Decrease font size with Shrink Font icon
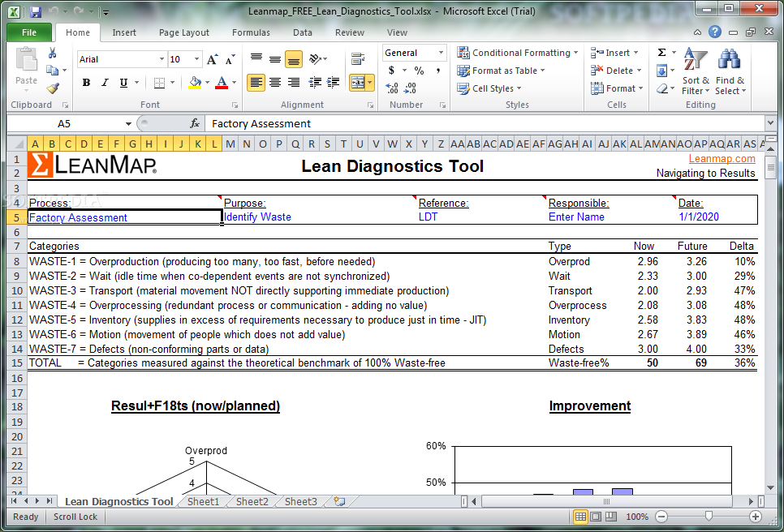Image resolution: width=784 pixels, height=532 pixels. (230, 59)
